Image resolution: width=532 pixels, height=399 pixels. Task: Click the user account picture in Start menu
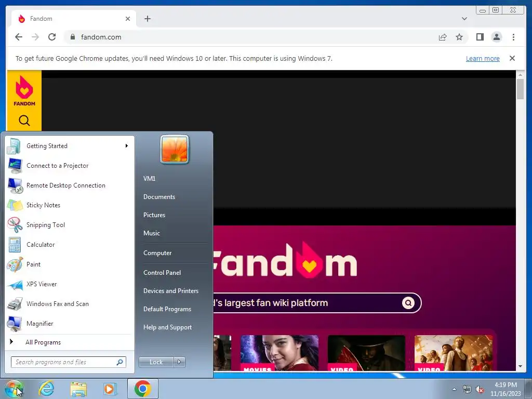tap(175, 149)
